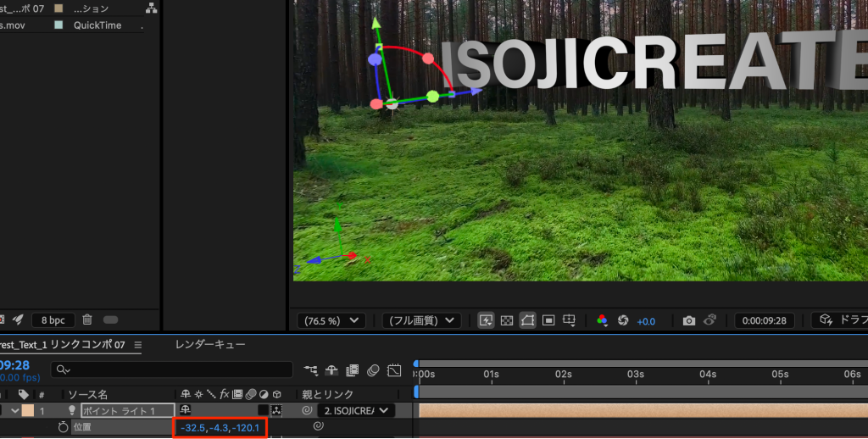This screenshot has width=868, height=439.
Task: Open the フル画質 resolution dropdown
Action: coord(421,320)
